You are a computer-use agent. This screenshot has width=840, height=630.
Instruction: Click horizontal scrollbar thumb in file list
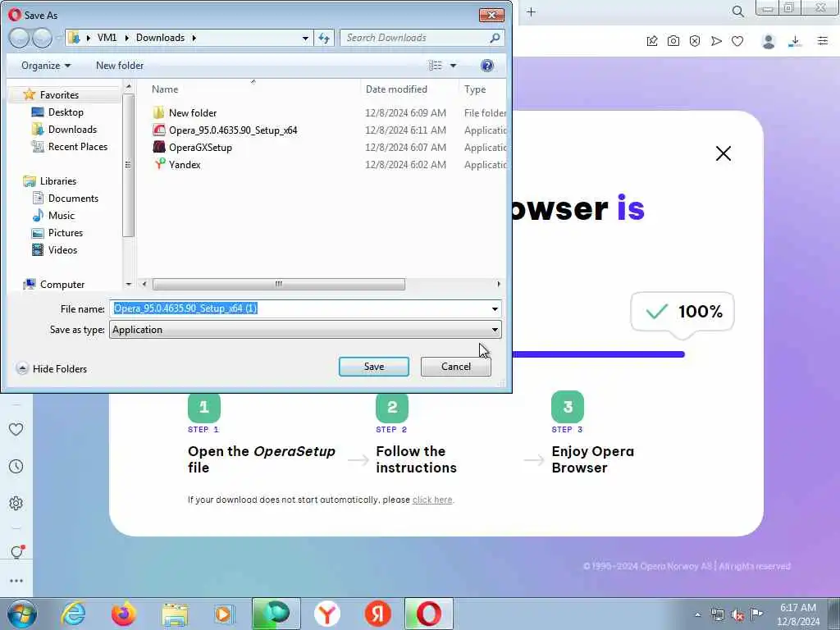(x=279, y=284)
